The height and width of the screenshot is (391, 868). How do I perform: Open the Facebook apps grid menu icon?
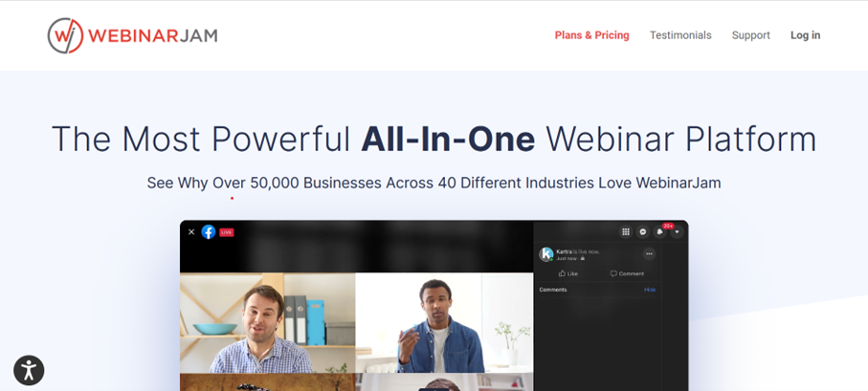(x=626, y=231)
